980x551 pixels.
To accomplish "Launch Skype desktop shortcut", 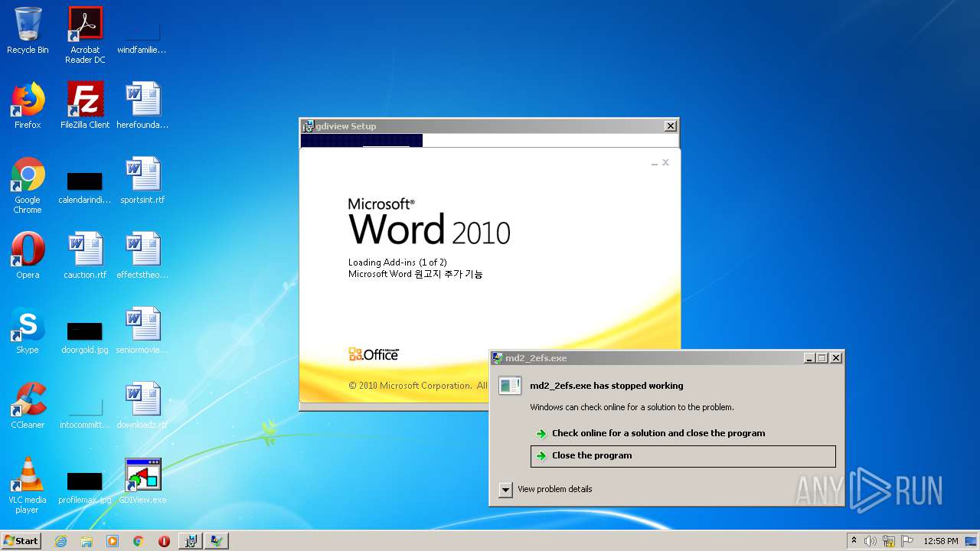I will pos(28,331).
